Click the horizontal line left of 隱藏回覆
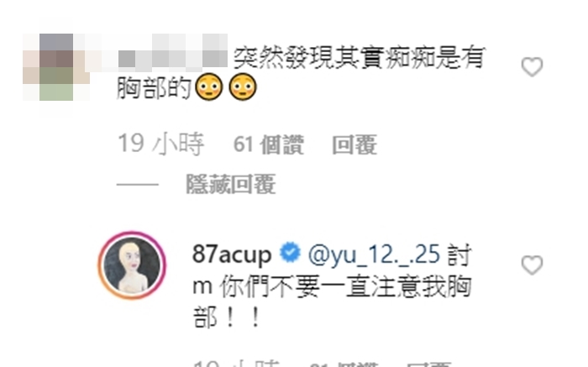This screenshot has width=588, height=367. [138, 185]
